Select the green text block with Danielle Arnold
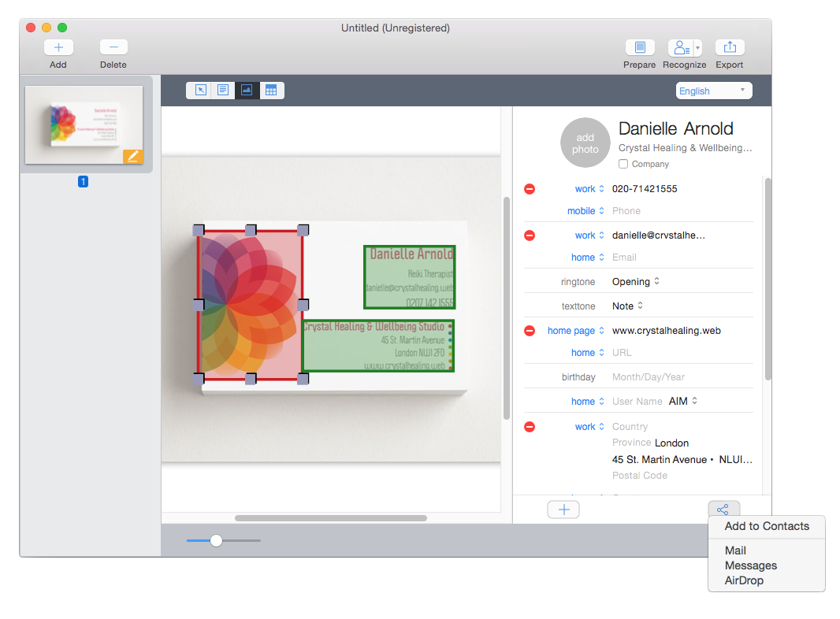The image size is (840, 619). click(409, 277)
